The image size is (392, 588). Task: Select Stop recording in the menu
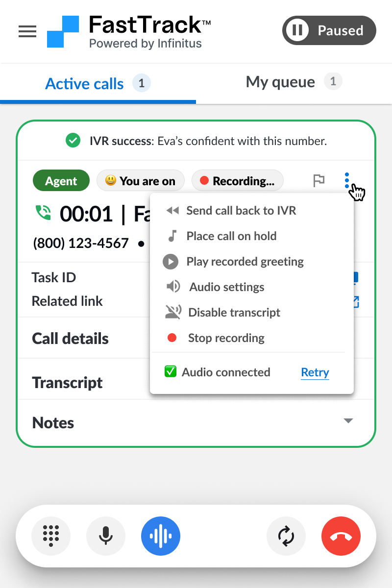(x=251, y=338)
